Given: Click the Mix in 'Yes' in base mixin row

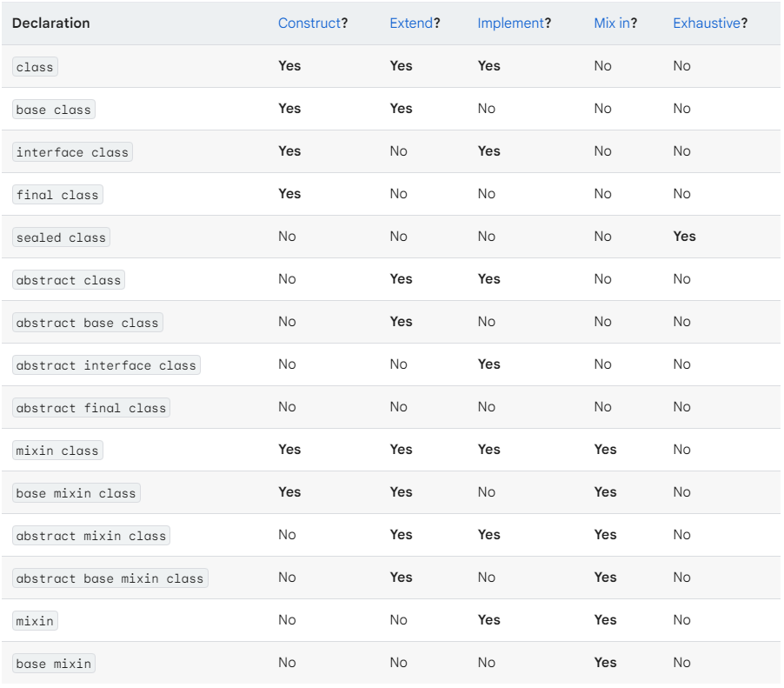Looking at the screenshot, I should pos(605,663).
